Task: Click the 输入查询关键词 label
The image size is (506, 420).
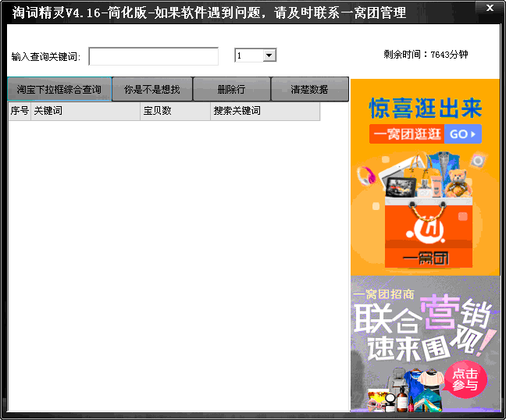Action: (46, 57)
